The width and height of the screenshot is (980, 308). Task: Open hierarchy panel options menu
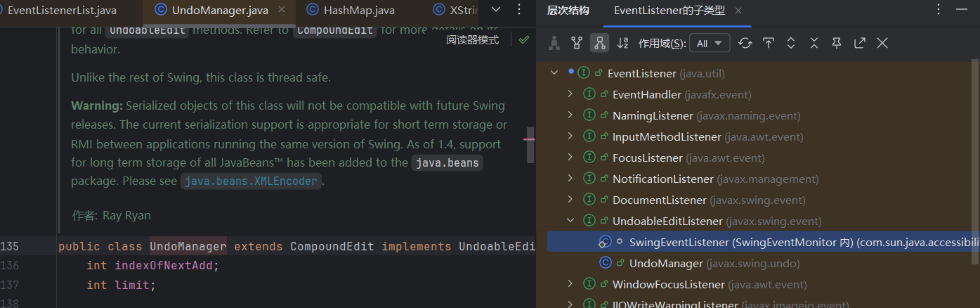939,10
